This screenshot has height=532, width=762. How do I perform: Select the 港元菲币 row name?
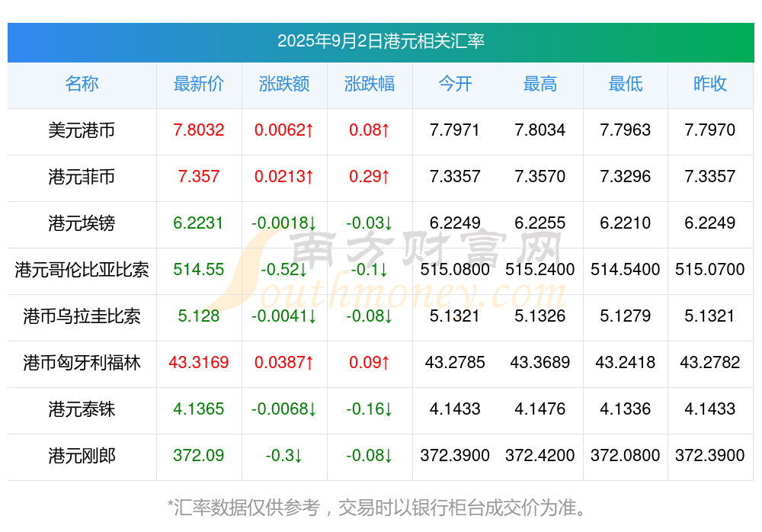[x=82, y=177]
